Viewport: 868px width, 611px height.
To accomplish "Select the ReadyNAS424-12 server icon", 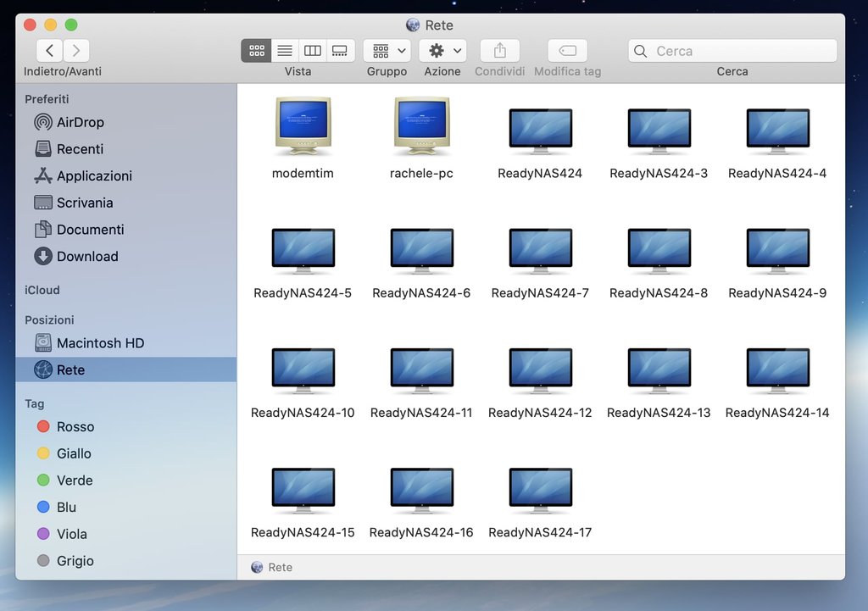I will pos(540,371).
